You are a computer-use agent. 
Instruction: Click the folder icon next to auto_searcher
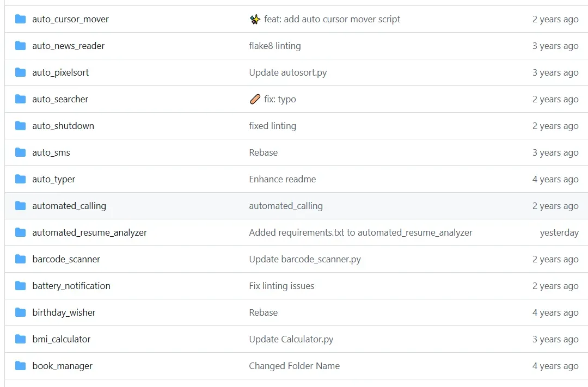tap(21, 99)
